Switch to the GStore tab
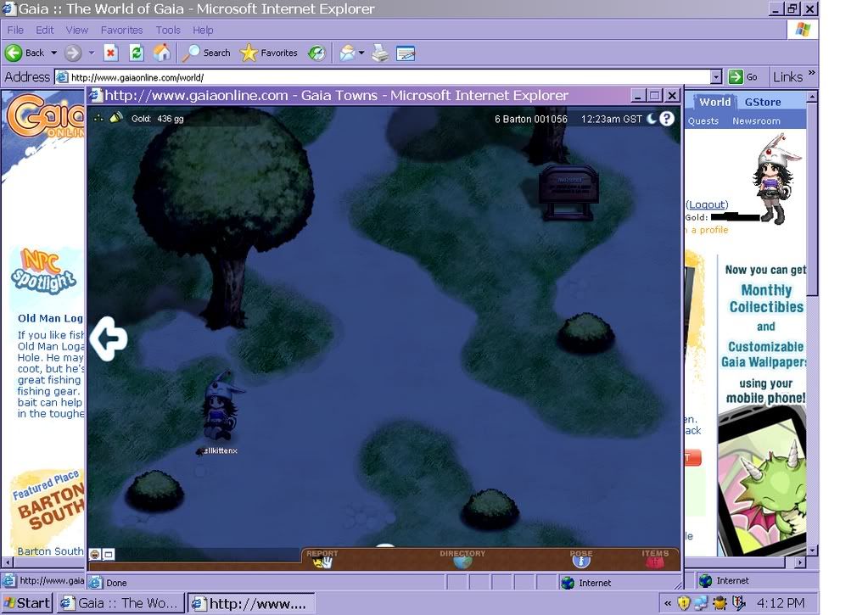This screenshot has height=615, width=868. pyautogui.click(x=762, y=102)
